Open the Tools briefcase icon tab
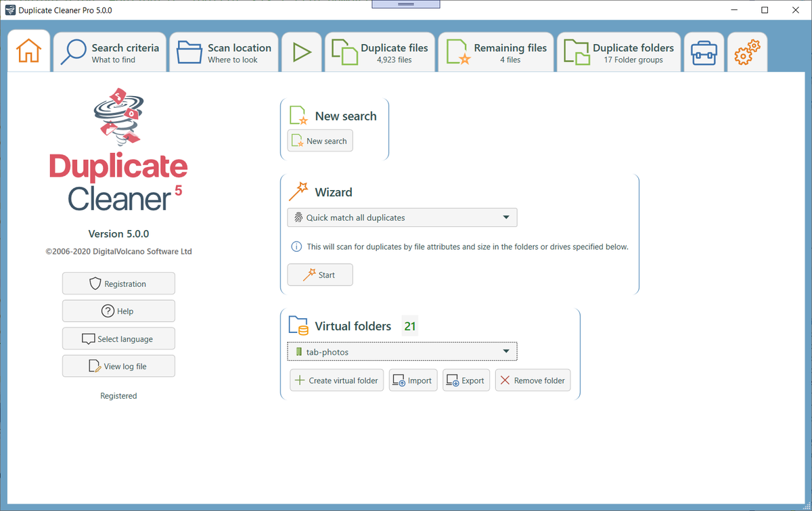 click(704, 52)
